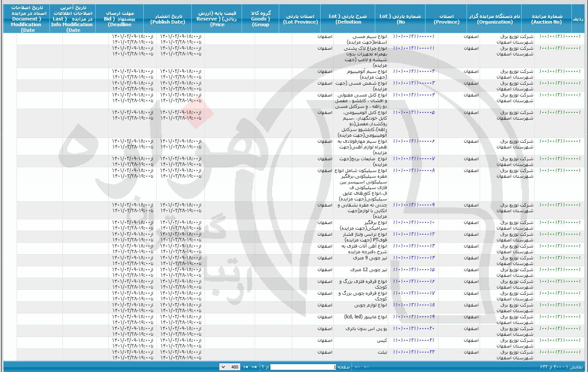Click the page number input field
Screen dimensions: 588x372
[303, 367]
